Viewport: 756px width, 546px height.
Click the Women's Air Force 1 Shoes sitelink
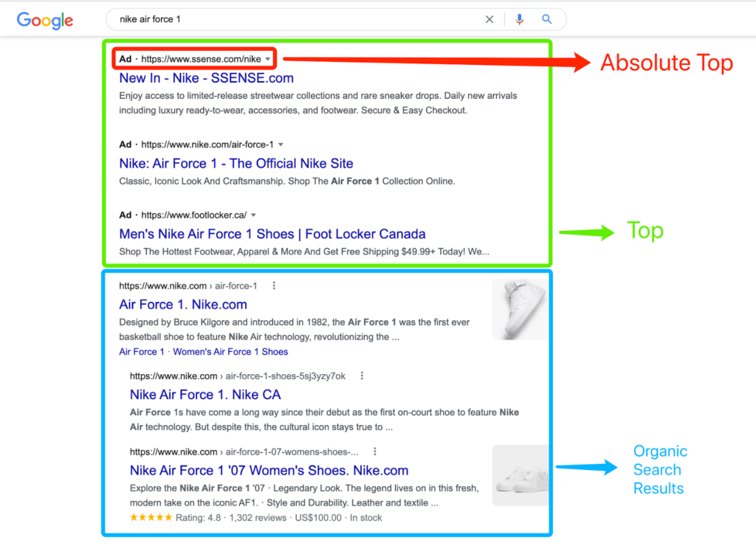click(230, 352)
